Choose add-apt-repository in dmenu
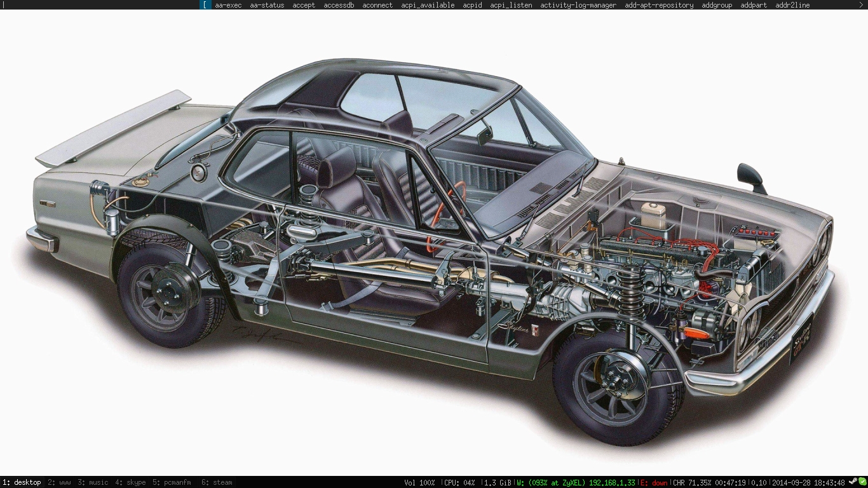This screenshot has width=868, height=488. pos(659,5)
